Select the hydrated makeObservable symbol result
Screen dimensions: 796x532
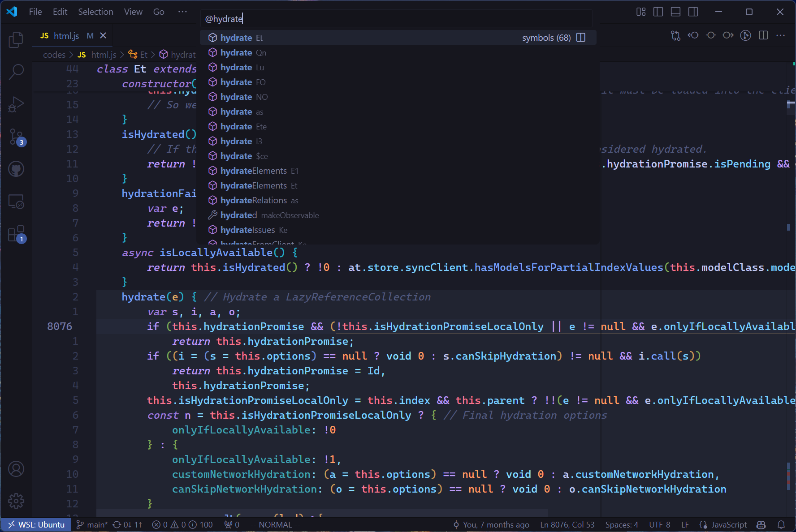click(x=398, y=215)
